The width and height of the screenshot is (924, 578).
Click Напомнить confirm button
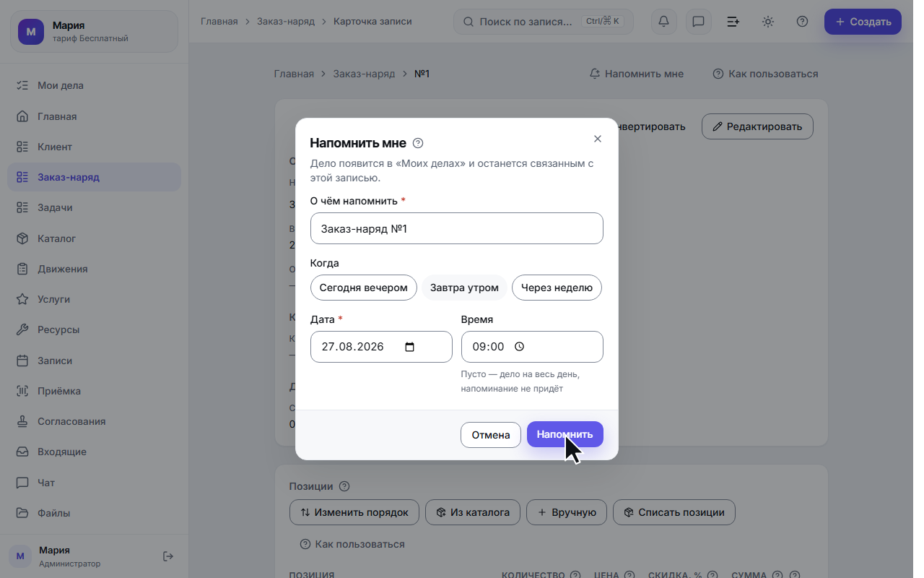(x=565, y=434)
